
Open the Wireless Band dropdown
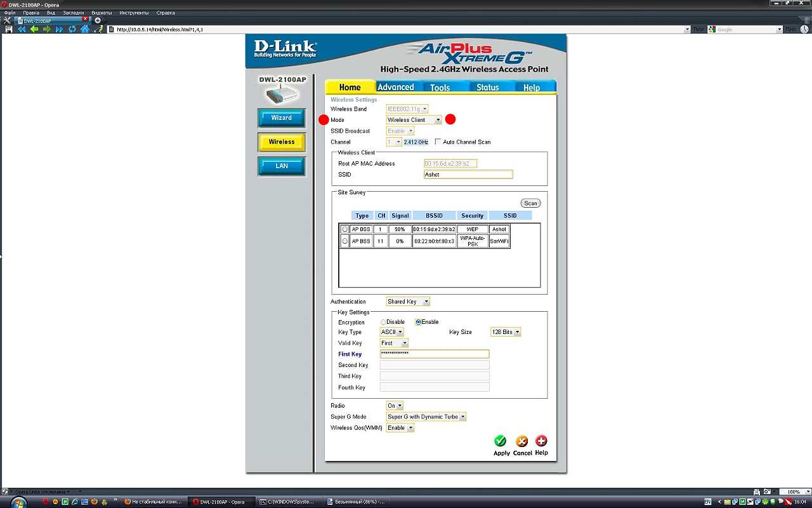tap(408, 109)
